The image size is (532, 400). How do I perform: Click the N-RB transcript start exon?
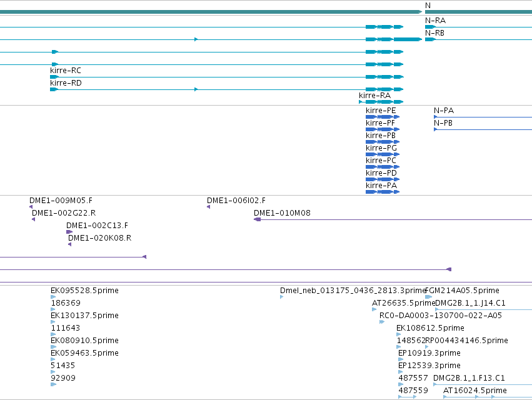click(430, 39)
